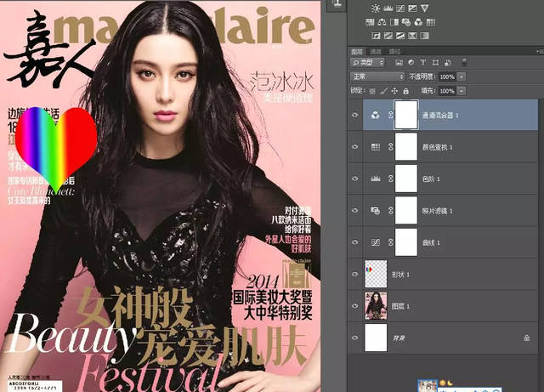
Task: Select the 图层 1 layer name
Action: coord(400,306)
